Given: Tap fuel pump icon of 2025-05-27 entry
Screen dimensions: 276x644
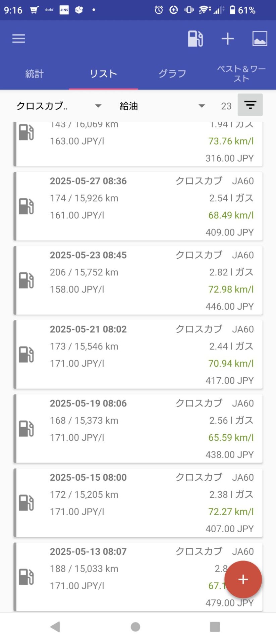Looking at the screenshot, I should [26, 206].
